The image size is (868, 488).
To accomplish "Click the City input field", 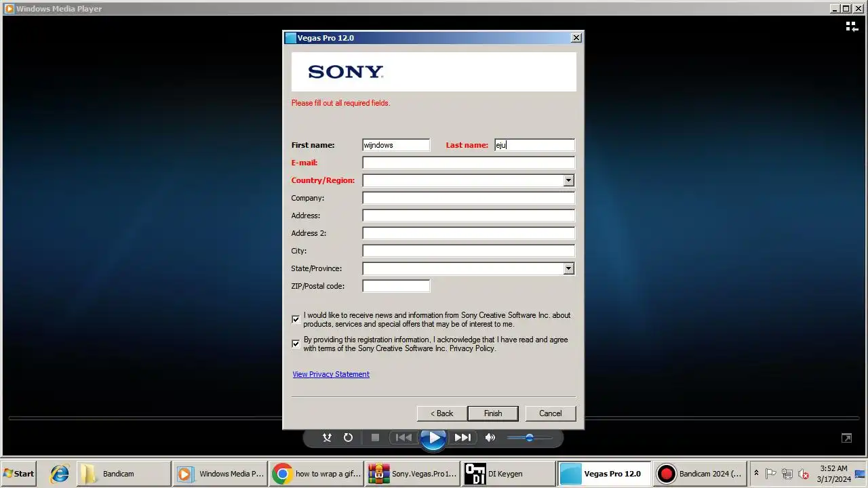I will point(469,251).
